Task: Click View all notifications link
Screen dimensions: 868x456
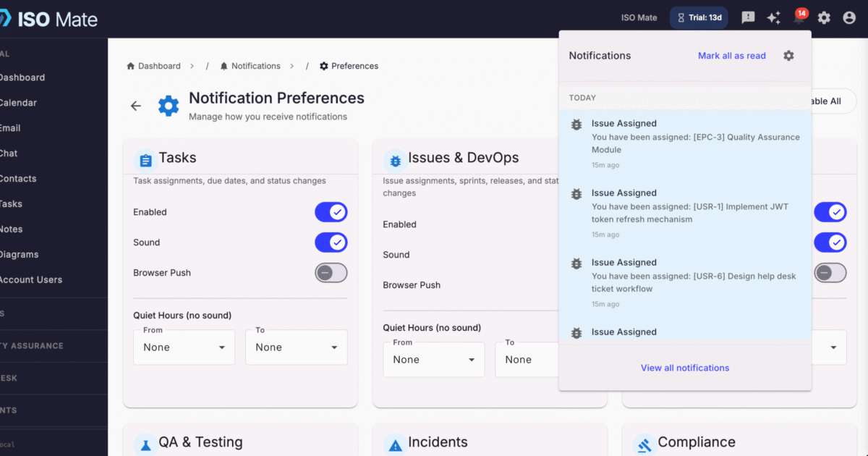Action: coord(685,368)
